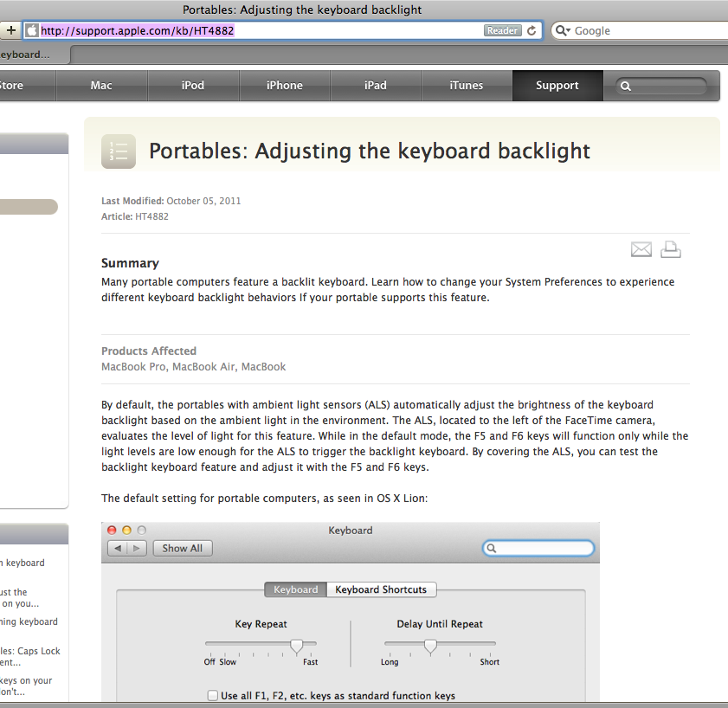Adjust the Delay Until Repeat slider thumb
The image size is (728, 708).
point(430,647)
